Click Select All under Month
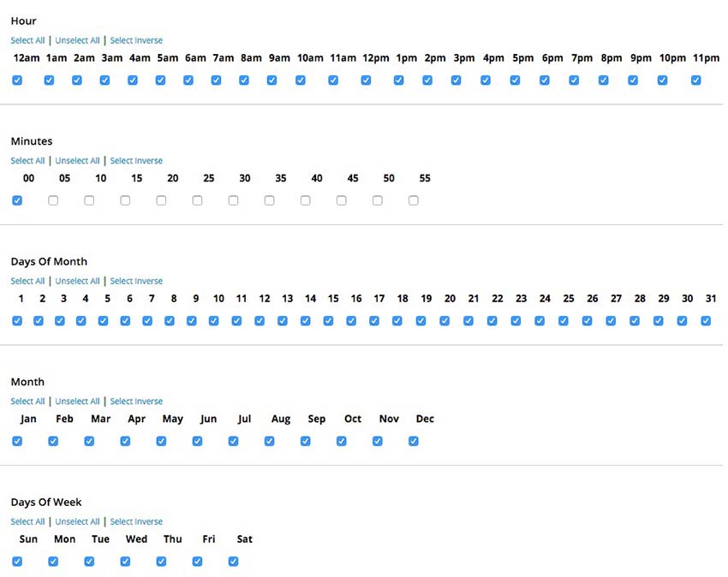Image resolution: width=728 pixels, height=577 pixels. pos(28,401)
